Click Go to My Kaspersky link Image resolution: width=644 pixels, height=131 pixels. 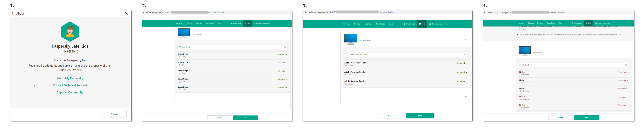[x=70, y=78]
